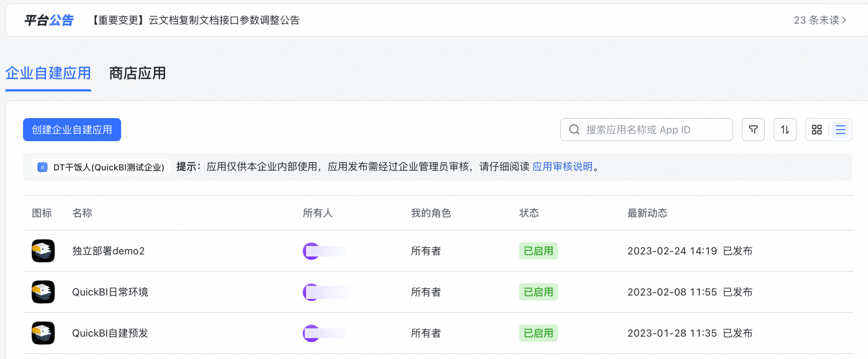Click the DT干饭人 enterprise selector
The height and width of the screenshot is (359, 868).
pyautogui.click(x=101, y=167)
